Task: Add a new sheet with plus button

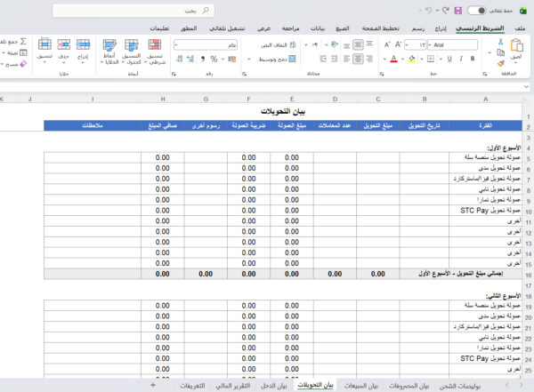Action: pyautogui.click(x=152, y=385)
